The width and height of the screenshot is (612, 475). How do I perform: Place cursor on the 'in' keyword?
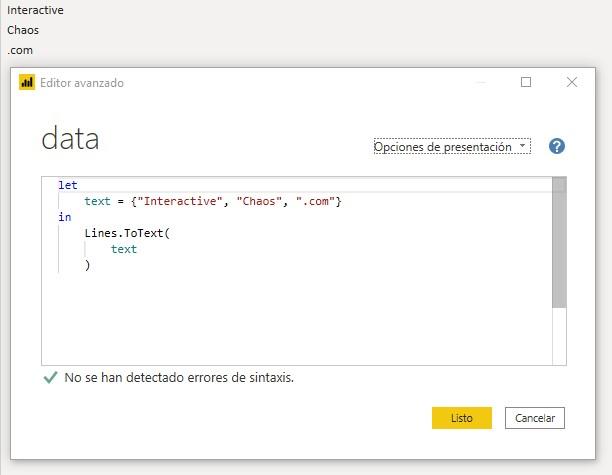(64, 217)
